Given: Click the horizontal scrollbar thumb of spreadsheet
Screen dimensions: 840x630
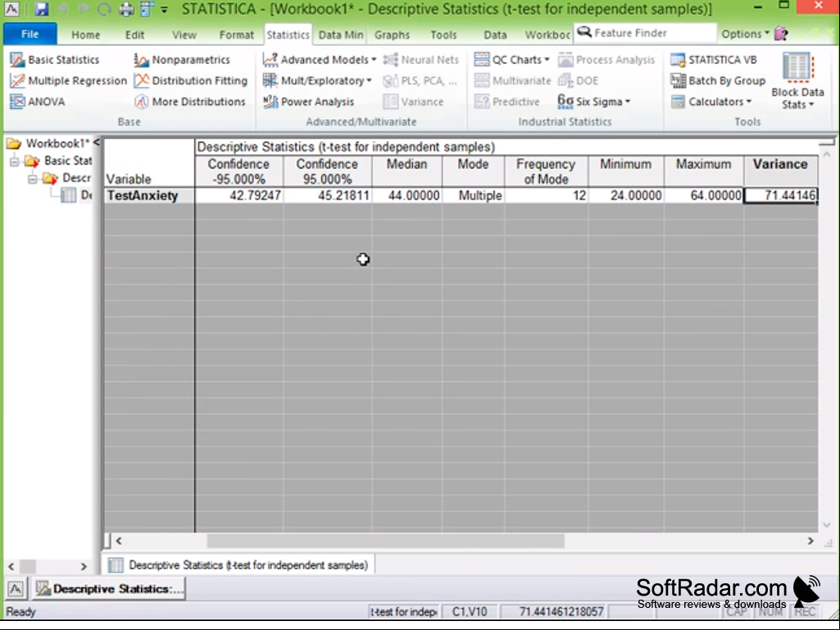Looking at the screenshot, I should [386, 541].
